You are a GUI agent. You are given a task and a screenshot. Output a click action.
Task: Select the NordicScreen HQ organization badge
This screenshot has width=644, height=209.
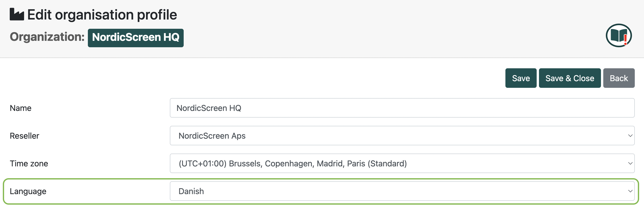click(x=136, y=38)
